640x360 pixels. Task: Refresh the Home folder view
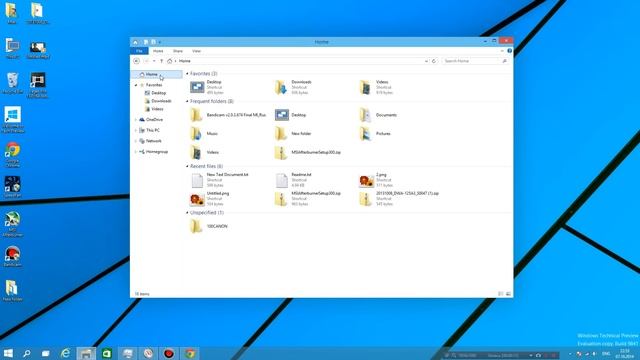tap(434, 61)
